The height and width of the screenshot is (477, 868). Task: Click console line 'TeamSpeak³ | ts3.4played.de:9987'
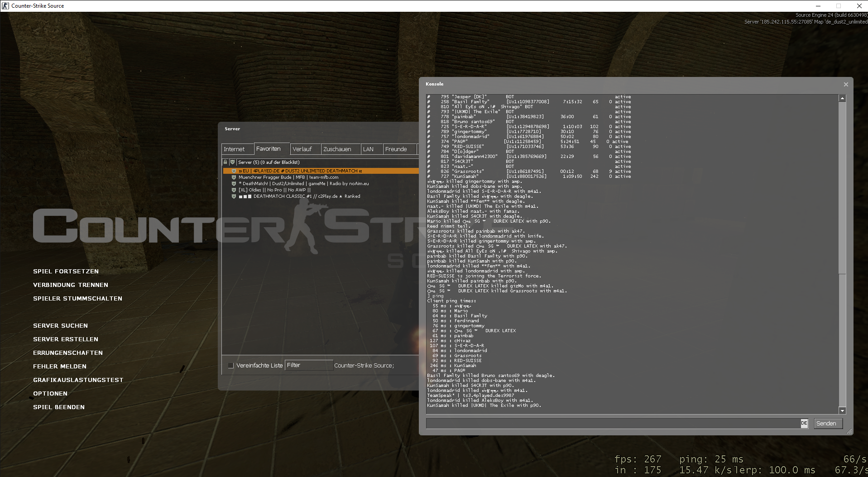click(470, 396)
